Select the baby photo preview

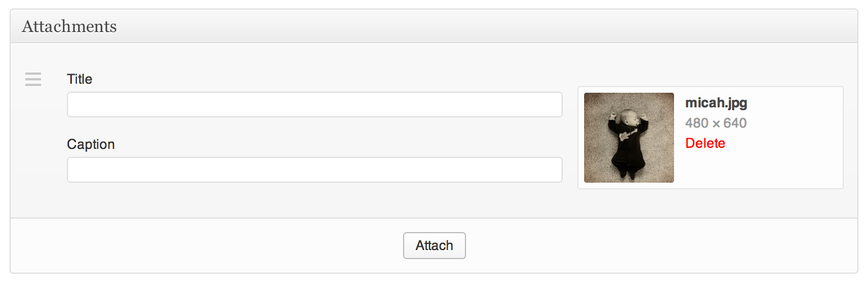pos(629,138)
